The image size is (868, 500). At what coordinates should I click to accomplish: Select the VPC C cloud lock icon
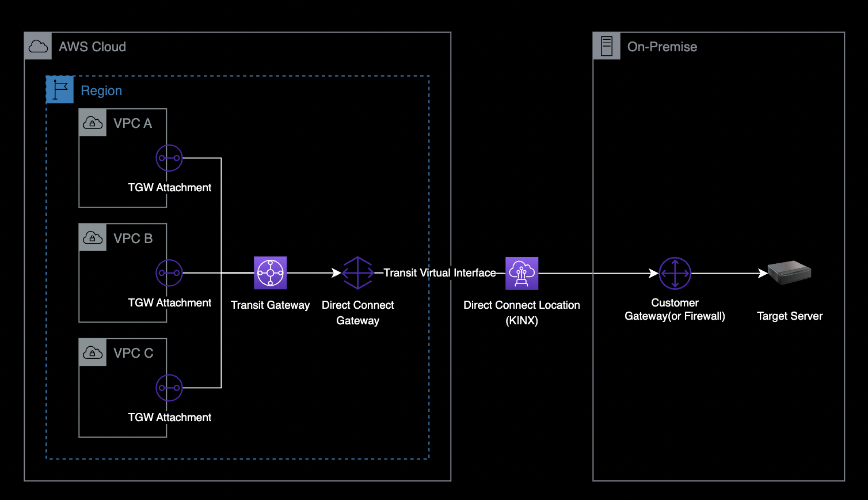93,353
